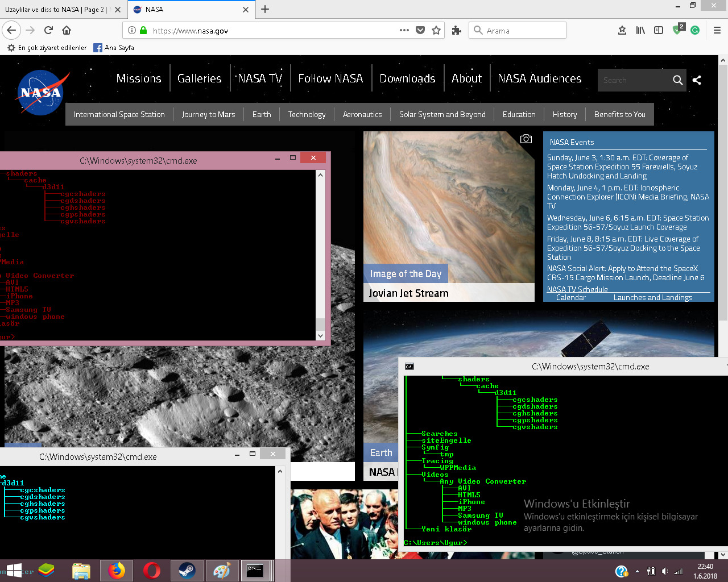Click the NASA logo

[x=42, y=93]
